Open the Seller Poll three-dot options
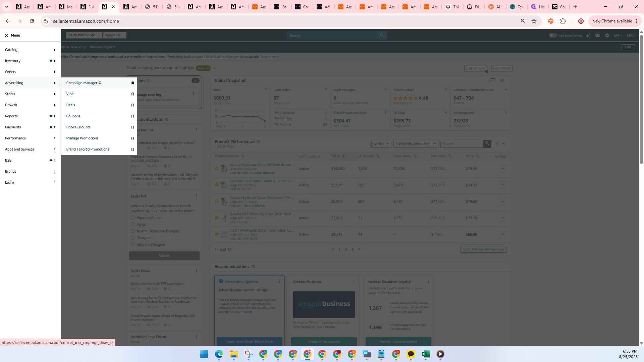This screenshot has height=362, width=644. (x=197, y=196)
